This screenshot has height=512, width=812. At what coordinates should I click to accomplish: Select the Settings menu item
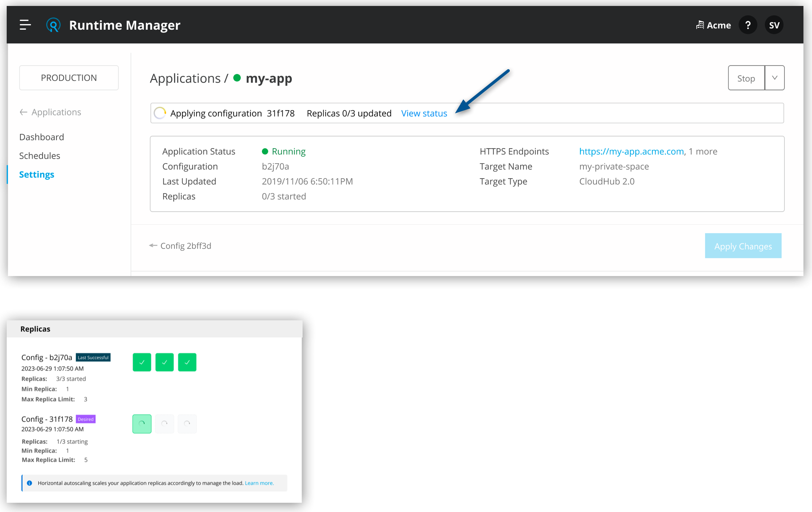(36, 174)
